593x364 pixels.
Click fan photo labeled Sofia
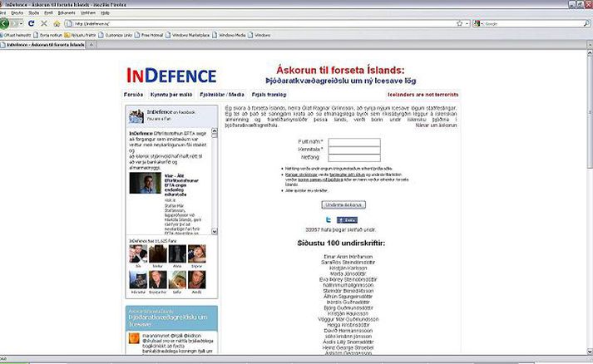177,280
